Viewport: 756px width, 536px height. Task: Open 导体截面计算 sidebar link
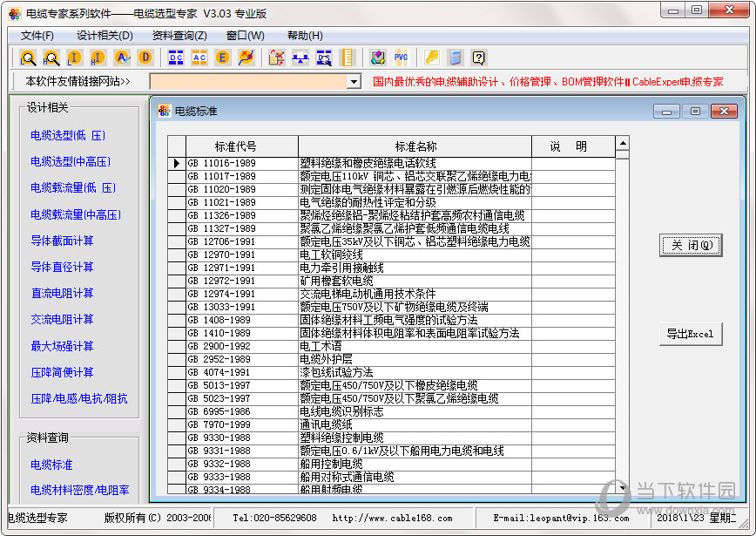point(62,241)
